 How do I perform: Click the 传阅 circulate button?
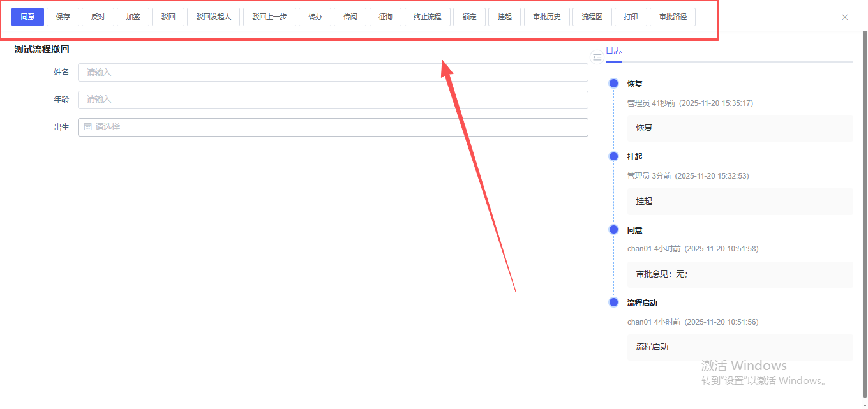tap(350, 17)
